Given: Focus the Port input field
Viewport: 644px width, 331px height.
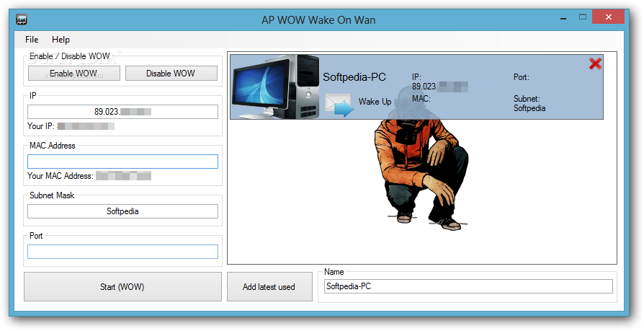Looking at the screenshot, I should point(122,252).
